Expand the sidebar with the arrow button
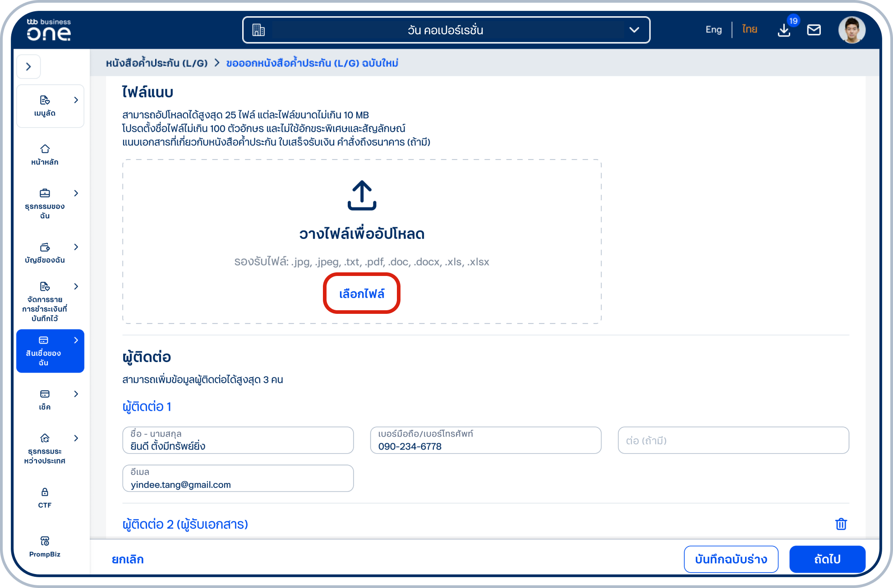The height and width of the screenshot is (588, 893). [x=28, y=67]
